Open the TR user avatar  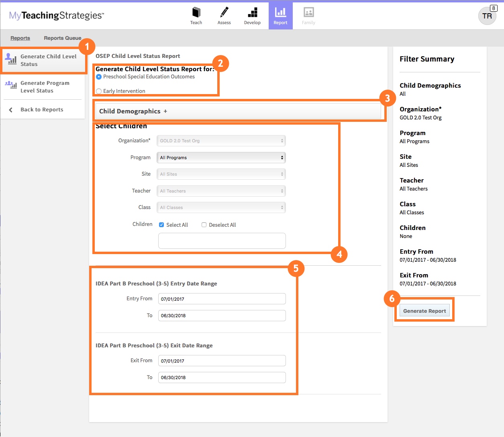click(x=487, y=16)
